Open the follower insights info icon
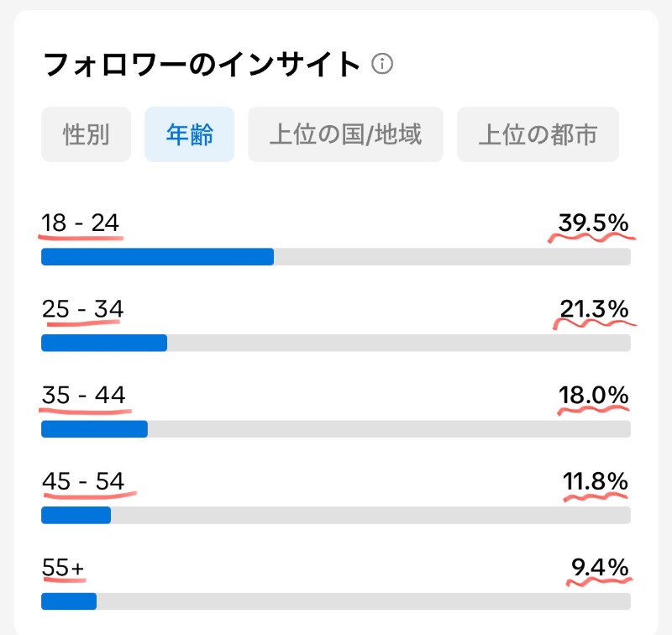This screenshot has height=635, width=672. point(382,65)
